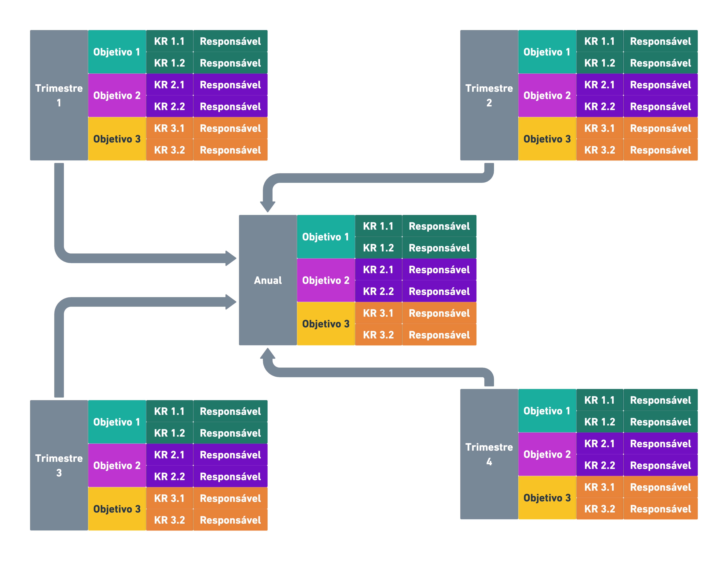The height and width of the screenshot is (576, 728).
Task: Select the Trimestre 2 block
Action: point(489,95)
